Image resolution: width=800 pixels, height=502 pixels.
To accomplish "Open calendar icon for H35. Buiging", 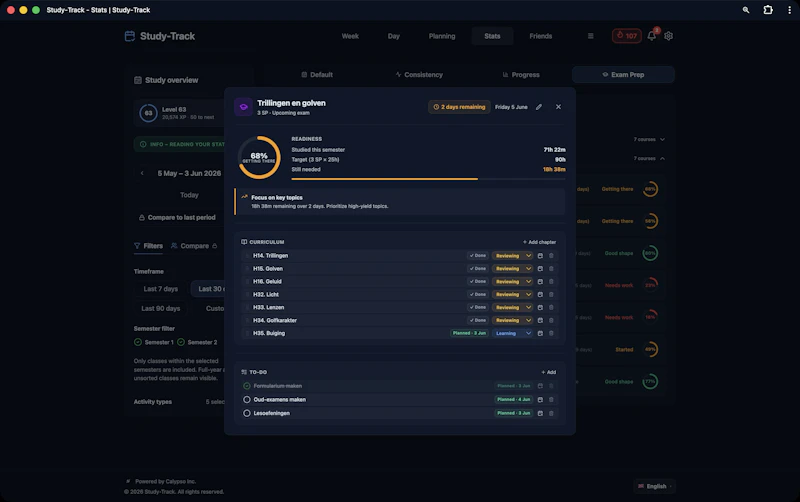I will click(x=540, y=333).
